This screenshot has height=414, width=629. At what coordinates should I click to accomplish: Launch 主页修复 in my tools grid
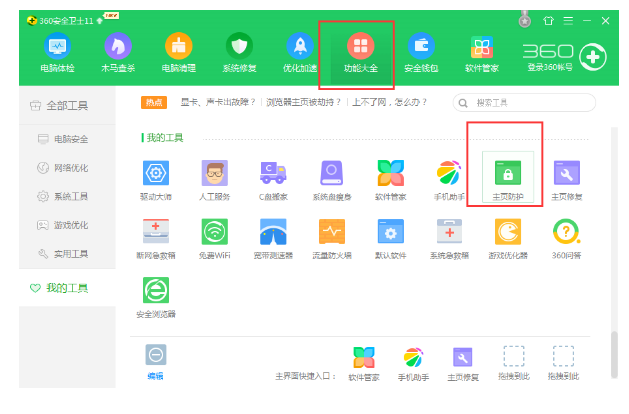566,180
